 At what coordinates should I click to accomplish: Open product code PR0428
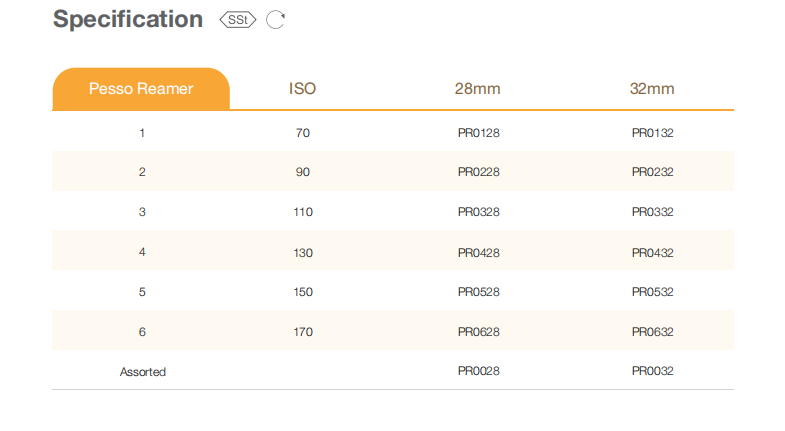[478, 252]
